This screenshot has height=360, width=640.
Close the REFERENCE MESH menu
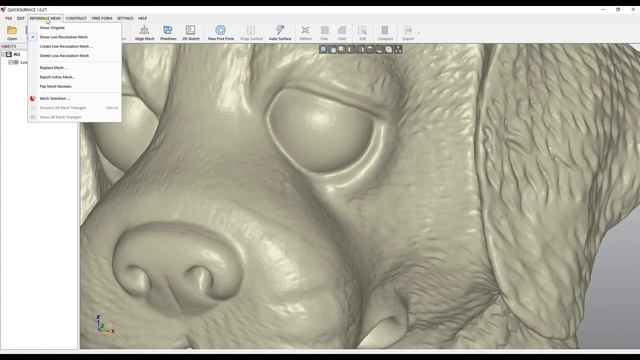click(x=45, y=18)
